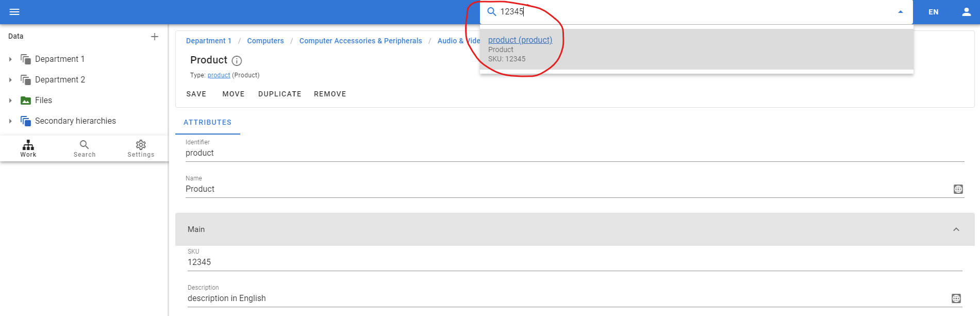Screen dimensions: 980x316
Task: Open language globe icon for Name field
Action: (958, 189)
